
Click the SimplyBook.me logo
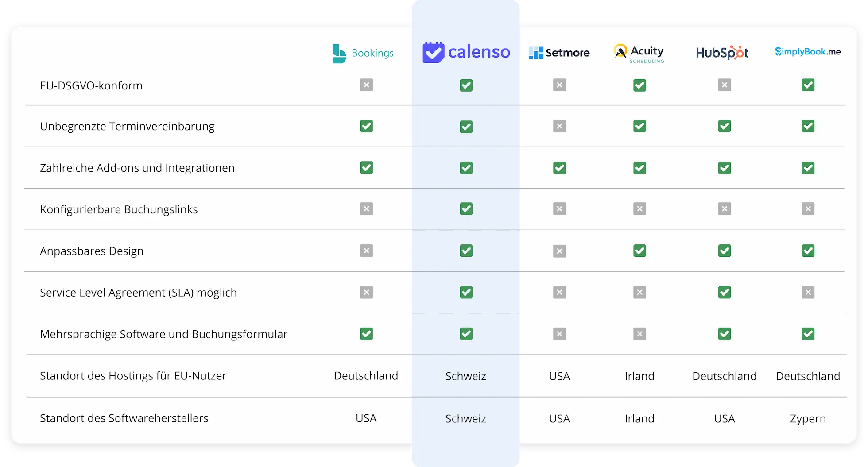tap(808, 52)
